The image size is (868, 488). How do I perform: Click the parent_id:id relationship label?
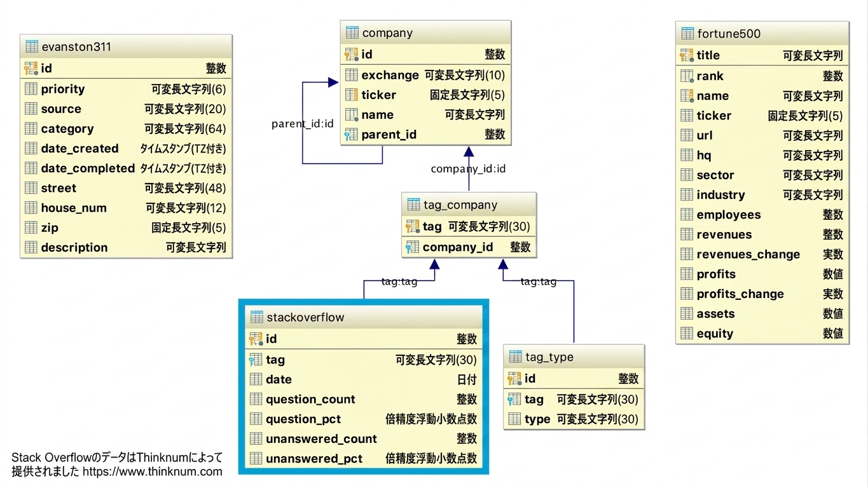(x=303, y=124)
